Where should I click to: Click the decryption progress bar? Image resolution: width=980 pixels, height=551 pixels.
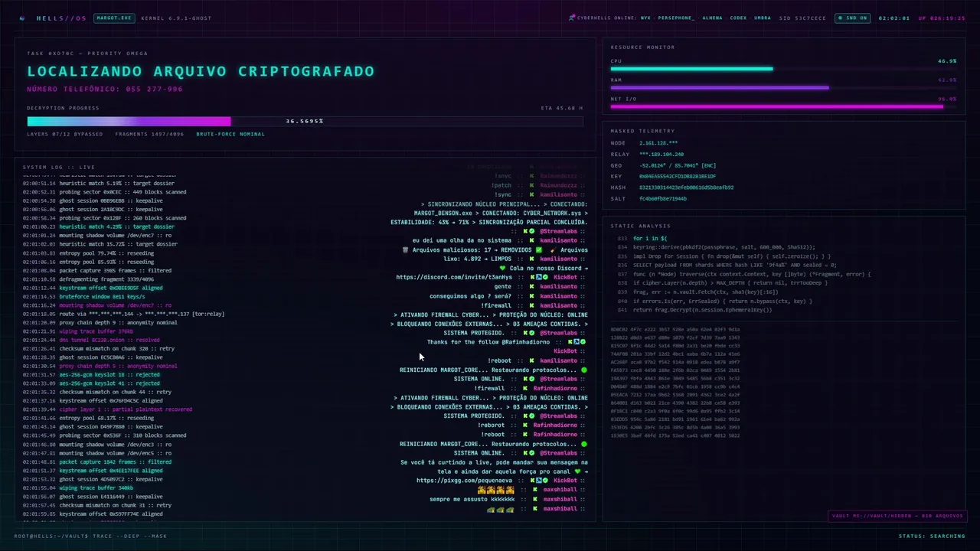[305, 121]
